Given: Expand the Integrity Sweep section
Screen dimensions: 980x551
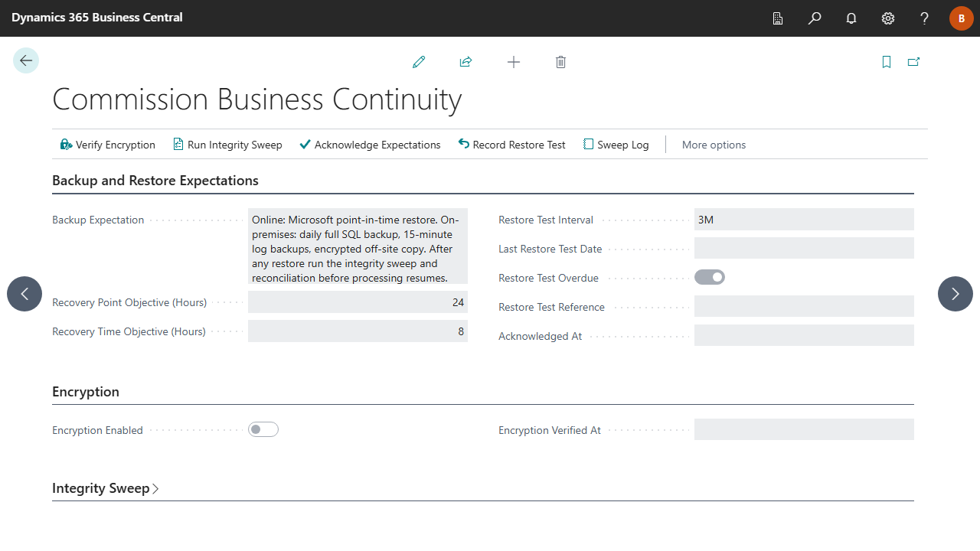Looking at the screenshot, I should point(106,488).
